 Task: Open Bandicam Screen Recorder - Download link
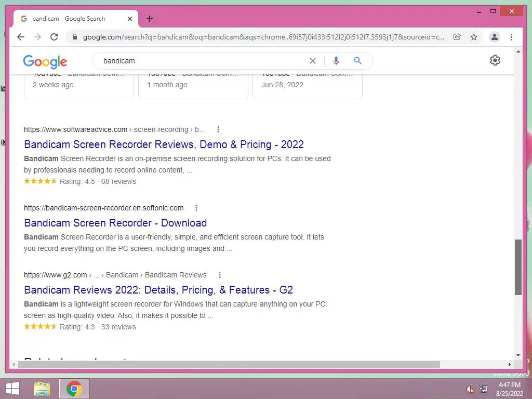click(x=115, y=222)
